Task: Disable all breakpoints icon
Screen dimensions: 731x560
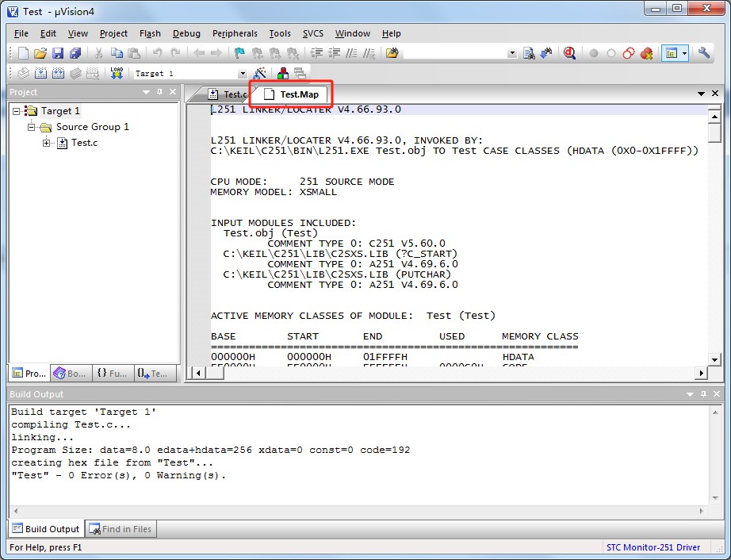Action: pos(629,53)
